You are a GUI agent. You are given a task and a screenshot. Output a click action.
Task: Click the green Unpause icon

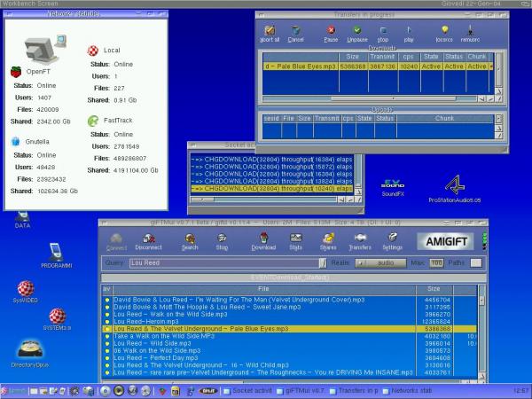(x=357, y=34)
